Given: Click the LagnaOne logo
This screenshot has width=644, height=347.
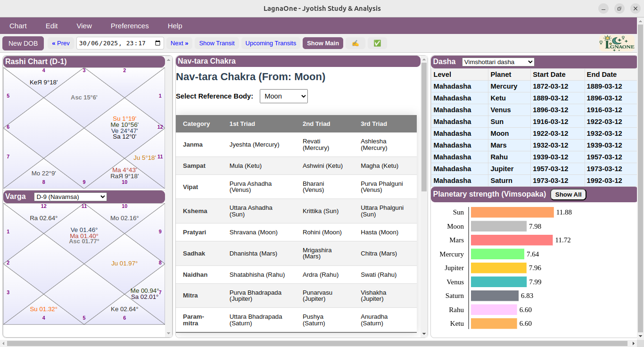Looking at the screenshot, I should 617,43.
